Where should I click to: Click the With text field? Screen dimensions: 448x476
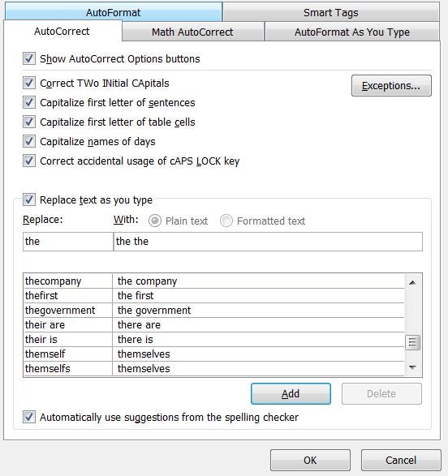268,242
